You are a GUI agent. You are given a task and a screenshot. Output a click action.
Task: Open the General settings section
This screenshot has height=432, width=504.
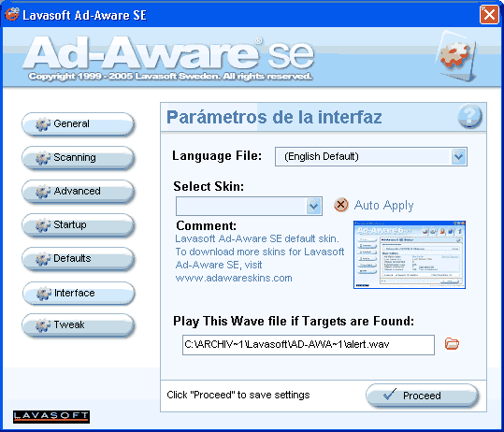(x=78, y=123)
